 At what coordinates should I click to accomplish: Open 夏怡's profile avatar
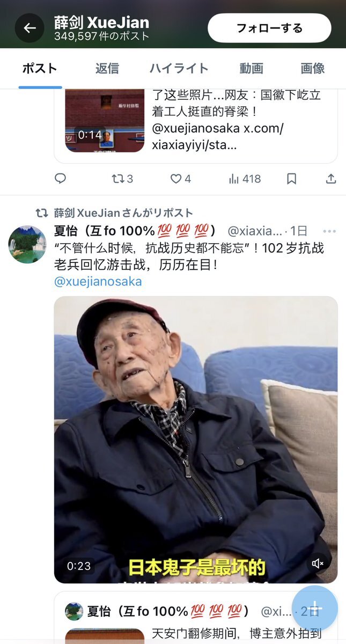[x=27, y=244]
